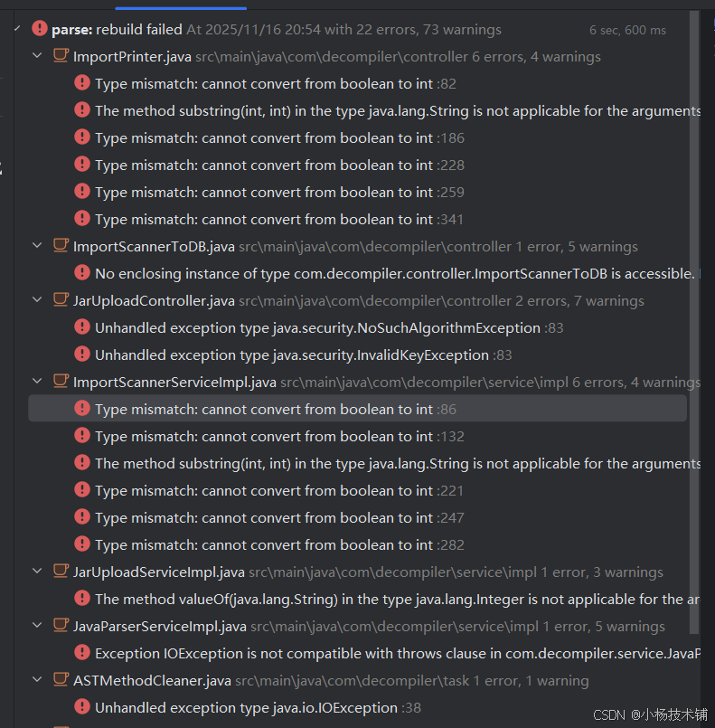The height and width of the screenshot is (728, 715).
Task: Click the Java file icon for ASTMethodCleaner.java
Action: pyautogui.click(x=61, y=680)
